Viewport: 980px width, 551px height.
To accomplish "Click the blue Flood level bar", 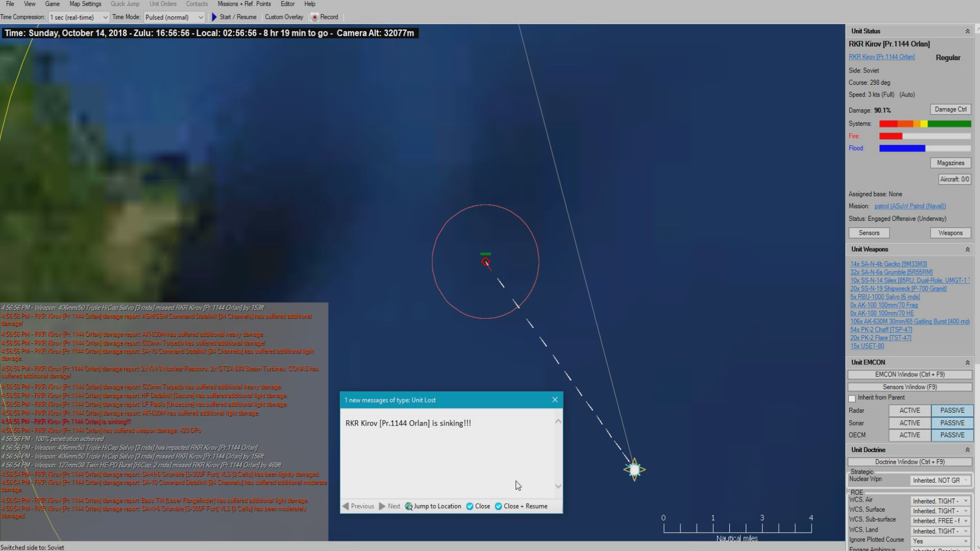I will pyautogui.click(x=902, y=148).
